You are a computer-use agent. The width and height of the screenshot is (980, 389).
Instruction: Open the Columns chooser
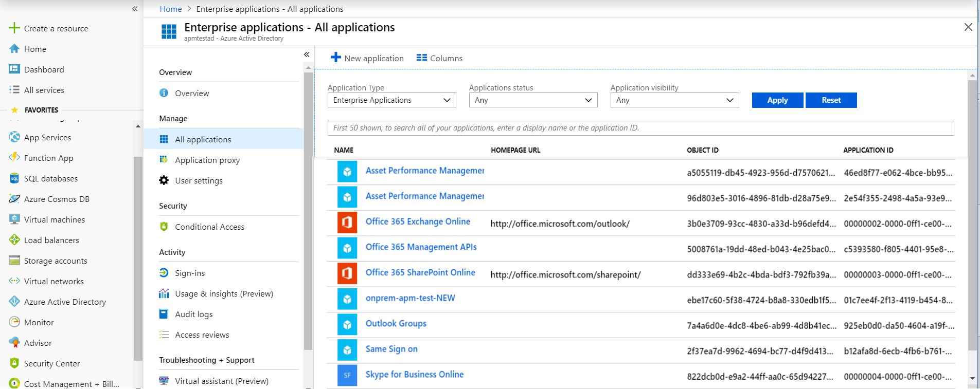click(x=439, y=58)
